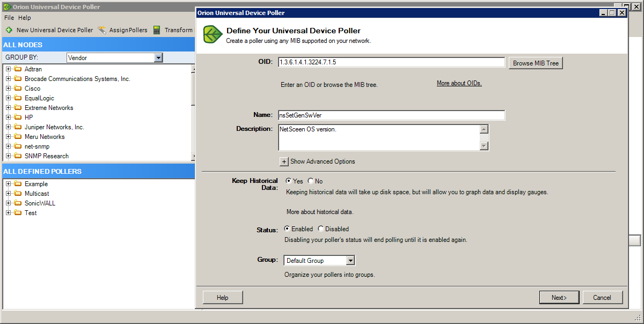Screen dimensions: 644x324
Task: Expand the HP vendor node
Action: tap(8, 117)
